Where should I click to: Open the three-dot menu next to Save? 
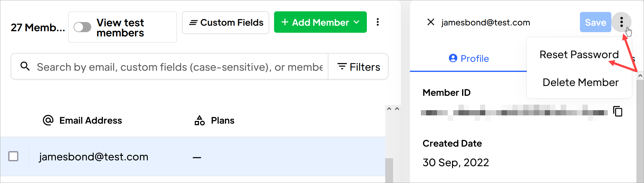[621, 22]
